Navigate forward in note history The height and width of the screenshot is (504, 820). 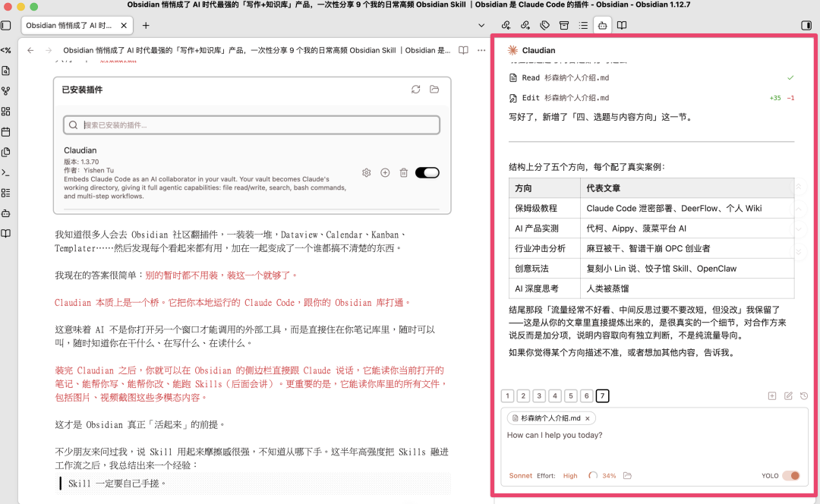(x=49, y=50)
